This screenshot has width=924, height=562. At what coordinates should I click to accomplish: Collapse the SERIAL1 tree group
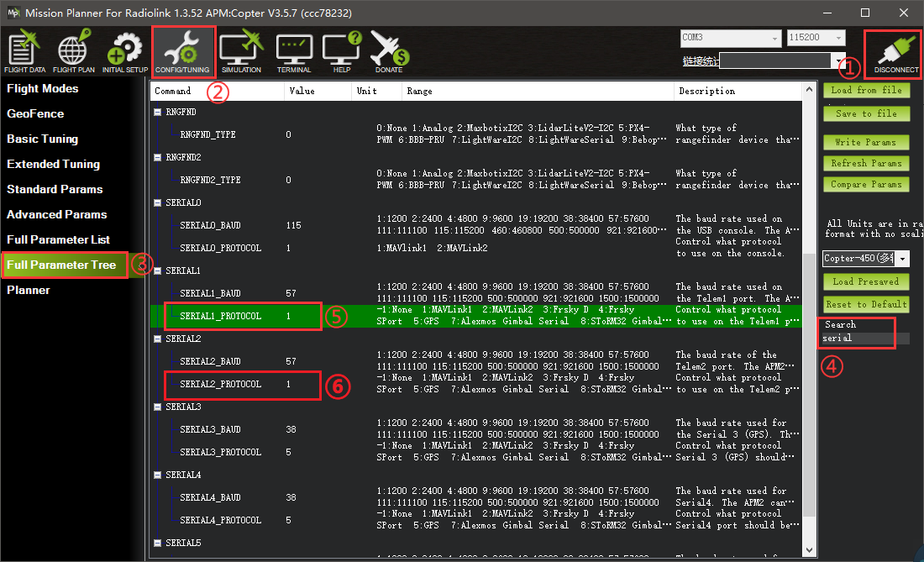[158, 271]
